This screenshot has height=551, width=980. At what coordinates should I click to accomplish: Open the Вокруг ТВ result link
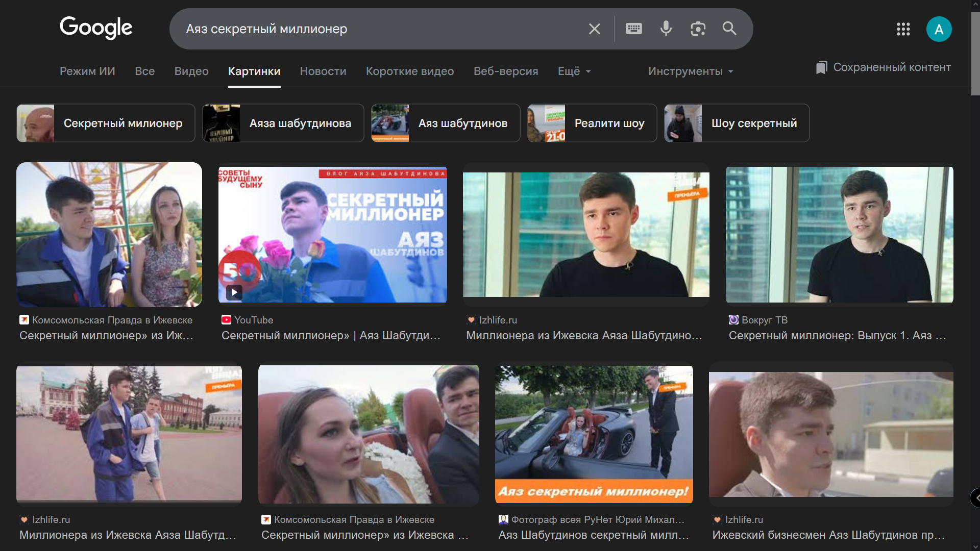[837, 335]
